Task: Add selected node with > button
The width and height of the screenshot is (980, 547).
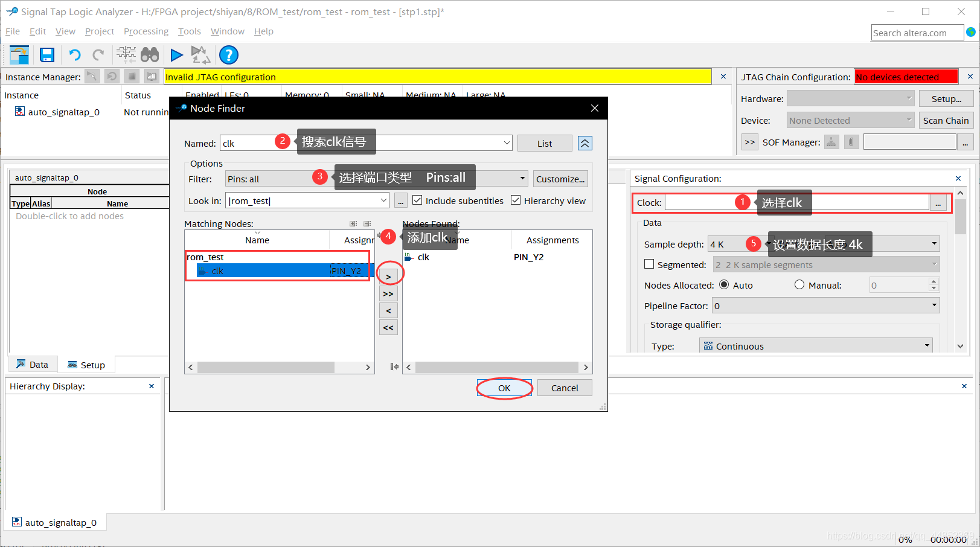Action: coord(388,277)
